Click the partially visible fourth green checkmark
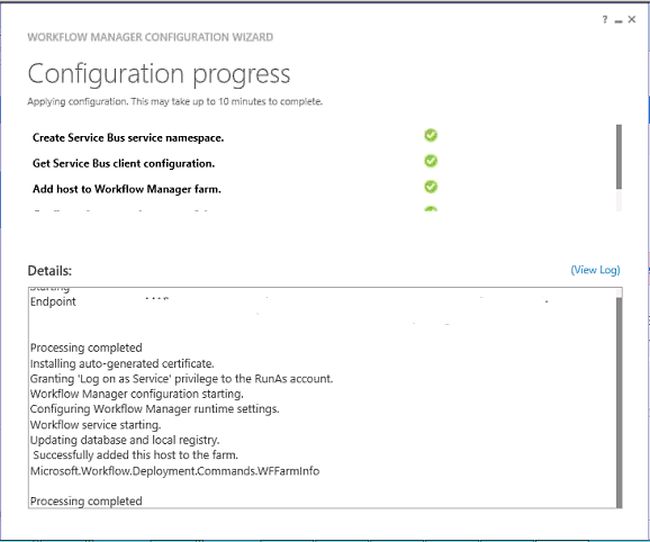 [x=431, y=209]
